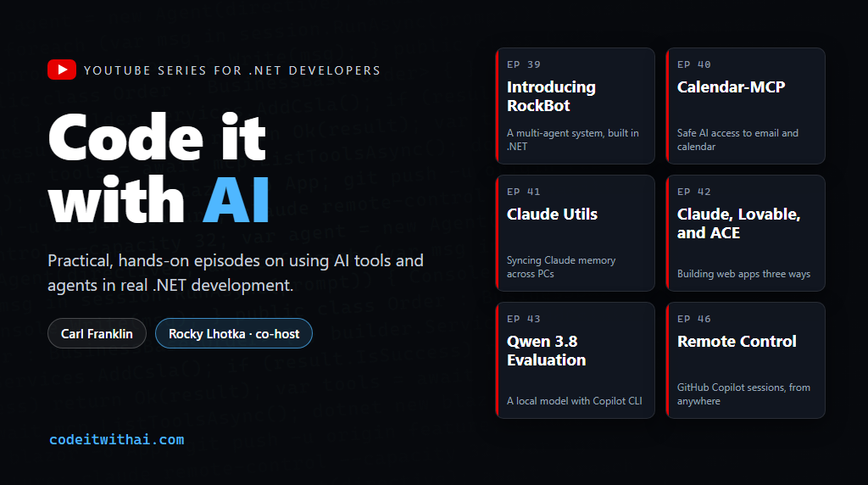This screenshot has height=485, width=868.
Task: Open the Calendar-MCP episode card
Action: coord(746,106)
